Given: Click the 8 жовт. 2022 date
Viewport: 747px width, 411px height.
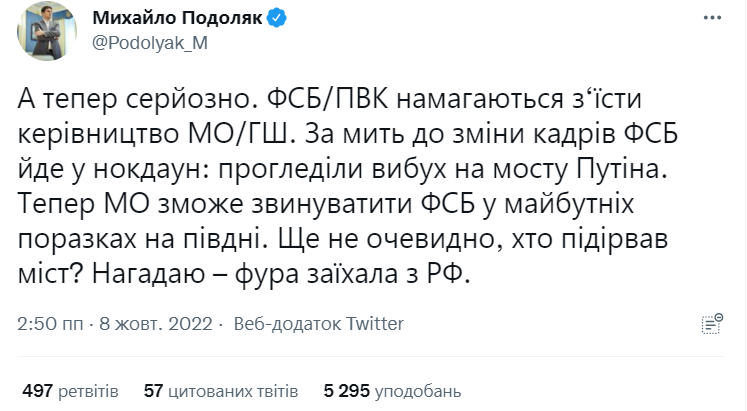Looking at the screenshot, I should click(156, 324).
